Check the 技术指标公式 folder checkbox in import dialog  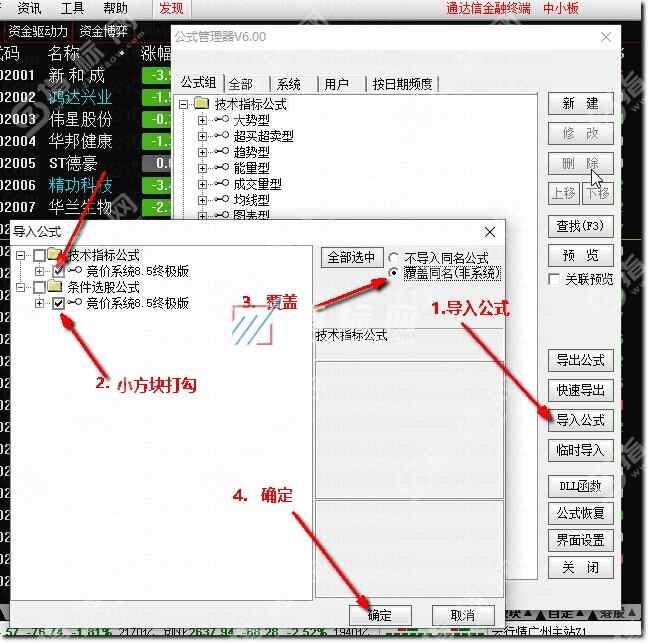tap(39, 255)
